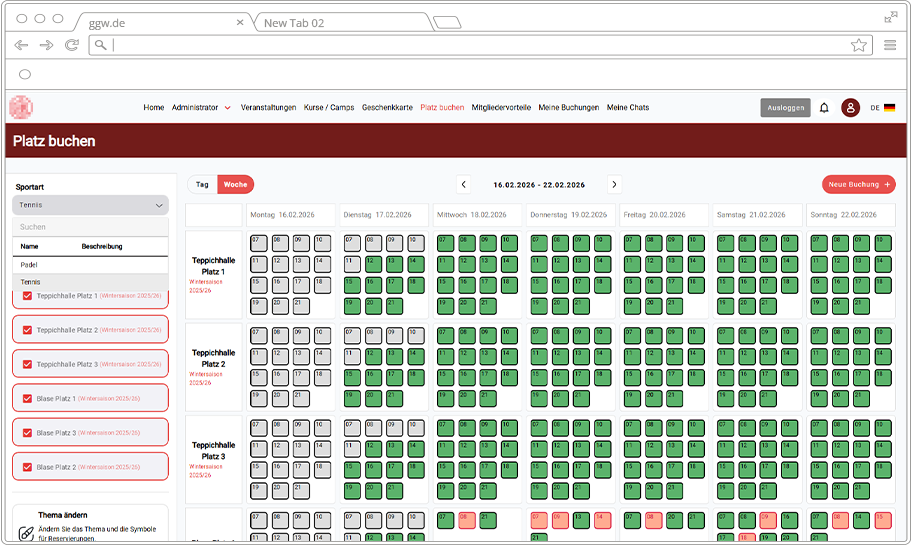Viewport: 914px width, 550px height.
Task: Open the user profile avatar
Action: (x=850, y=108)
